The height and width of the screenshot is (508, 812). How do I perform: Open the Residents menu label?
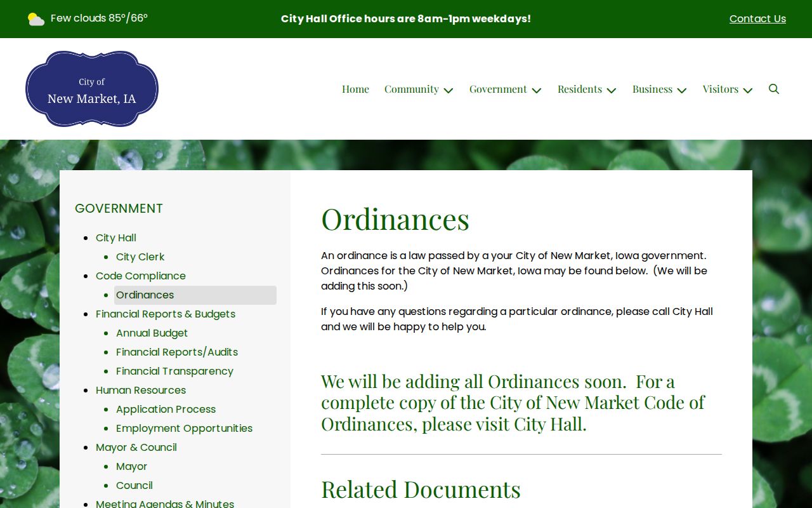pos(580,89)
